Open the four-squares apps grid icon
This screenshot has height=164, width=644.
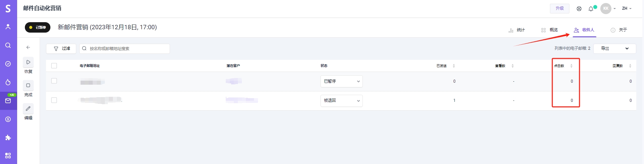click(x=8, y=156)
